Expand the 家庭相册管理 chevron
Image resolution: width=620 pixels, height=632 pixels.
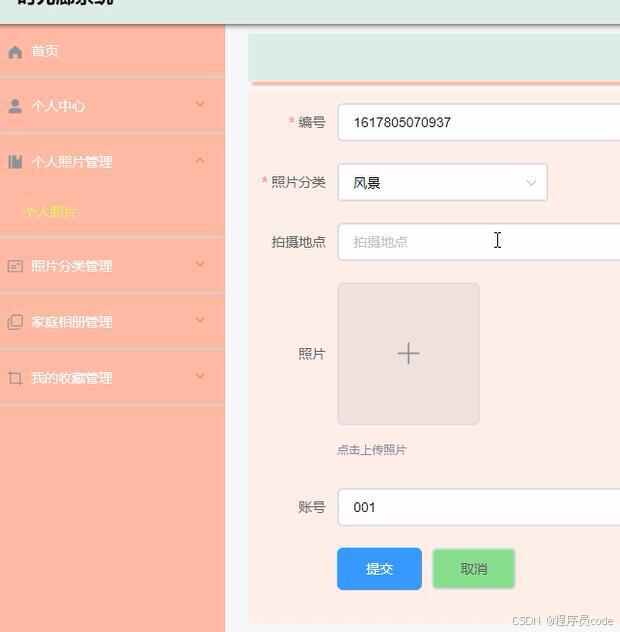(200, 320)
